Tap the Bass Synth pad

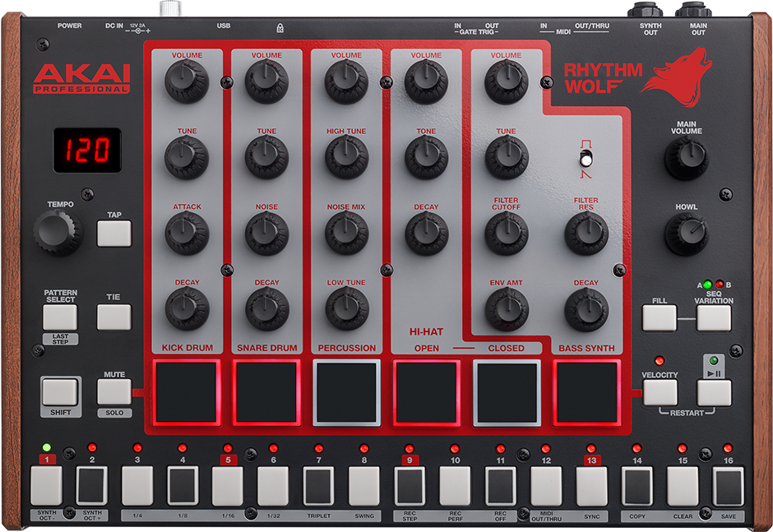(586, 392)
